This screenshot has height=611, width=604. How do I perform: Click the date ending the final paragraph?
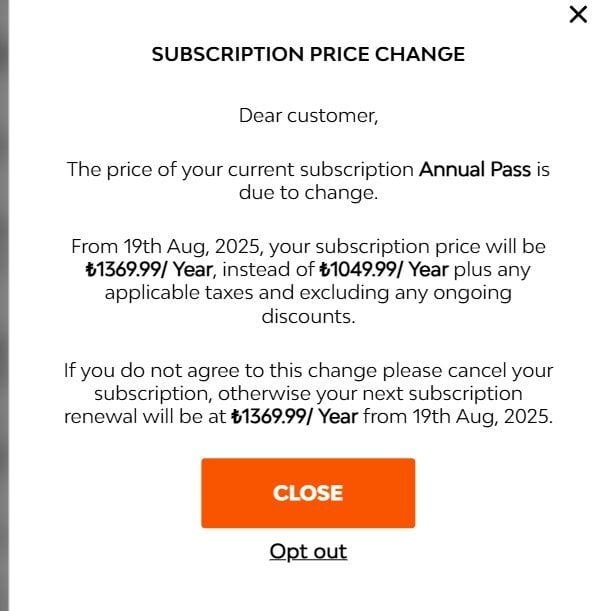(482, 417)
